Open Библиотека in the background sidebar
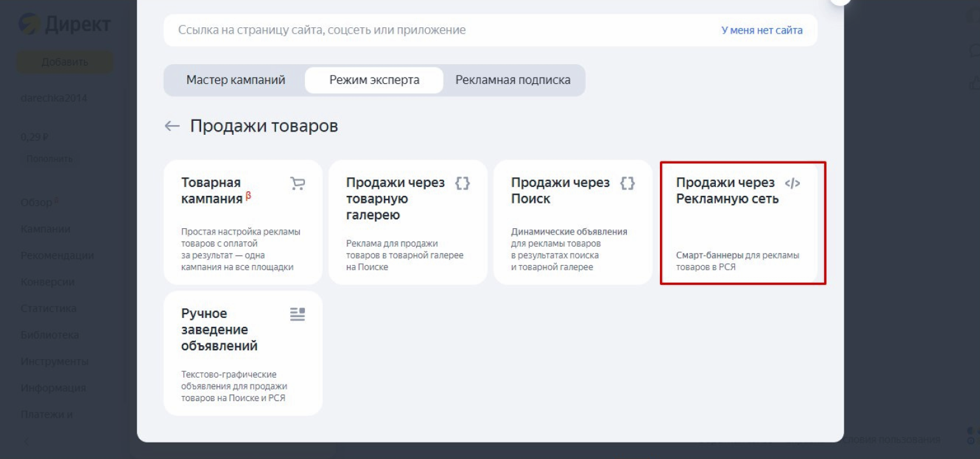980x459 pixels. (50, 335)
